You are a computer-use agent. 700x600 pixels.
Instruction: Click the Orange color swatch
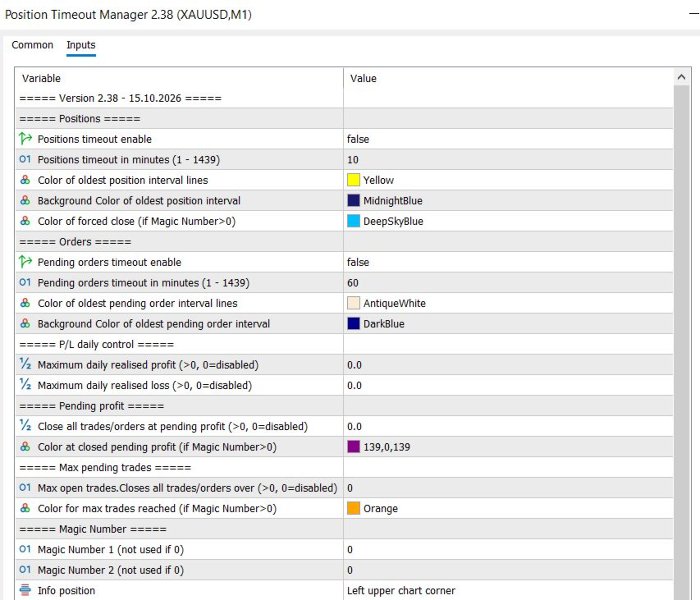(354, 508)
